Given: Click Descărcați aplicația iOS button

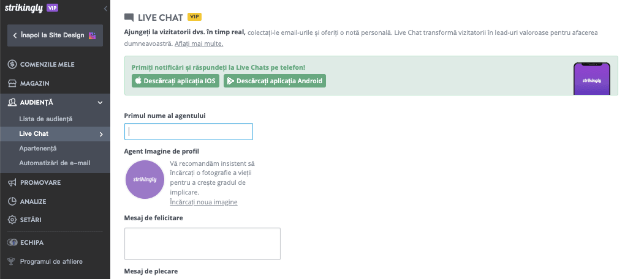Looking at the screenshot, I should point(175,81).
